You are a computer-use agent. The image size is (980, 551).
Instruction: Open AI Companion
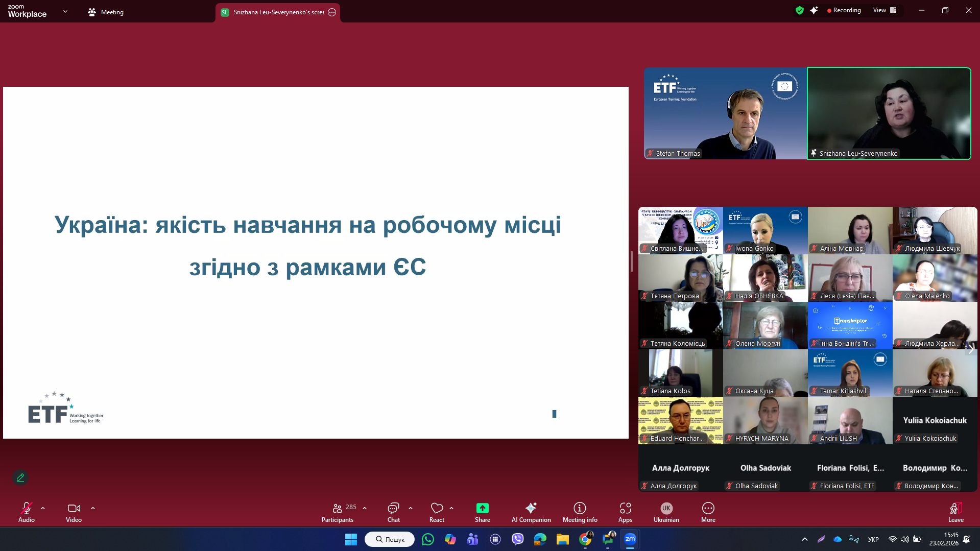(531, 512)
